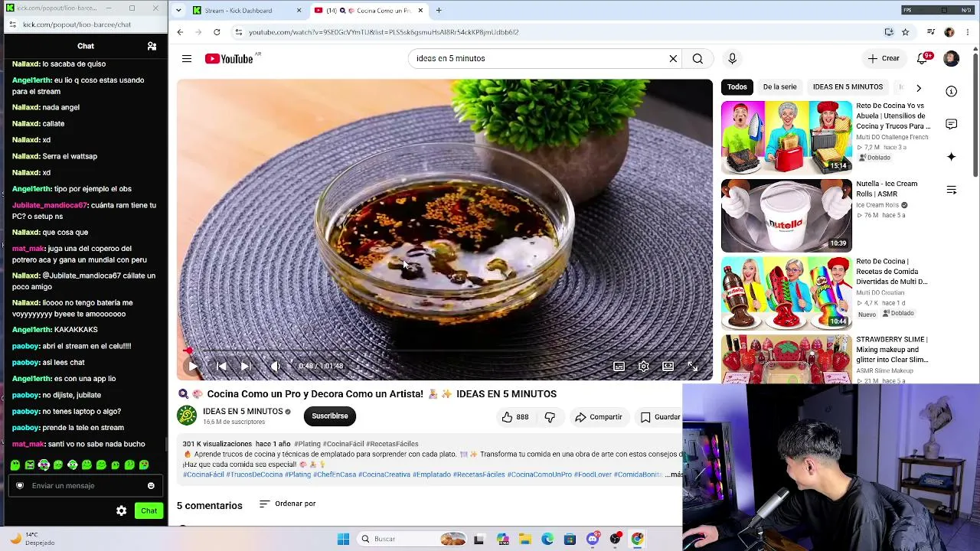
Task: Open the IDEAS EN 5 MINUTOS channel name
Action: coord(243,412)
